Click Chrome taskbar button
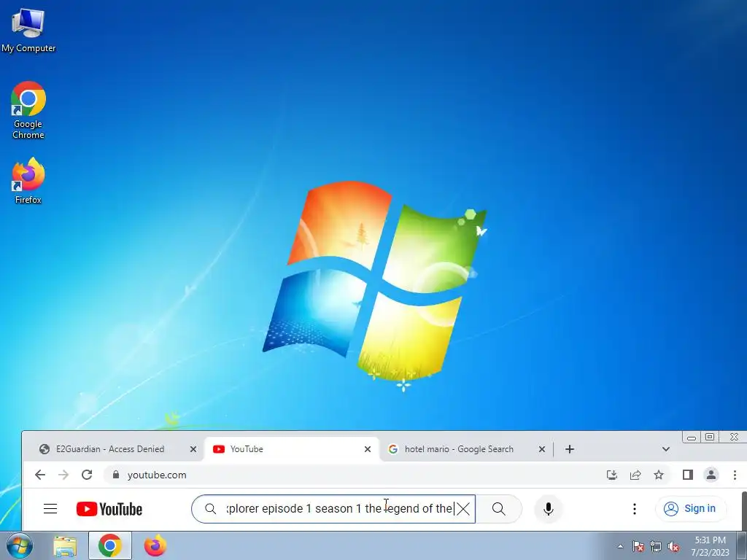 point(110,545)
